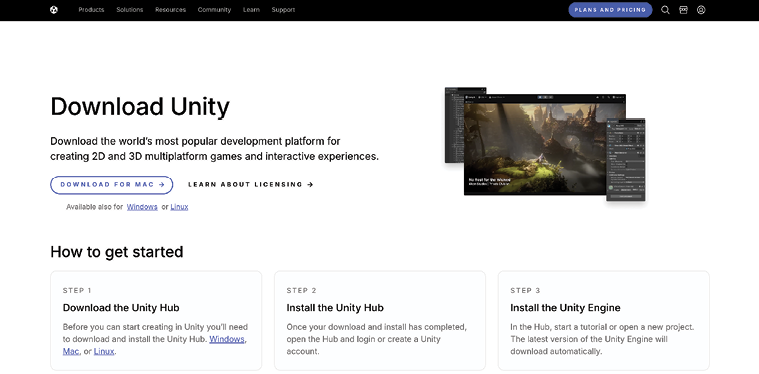
Task: Open the Resources menu
Action: point(170,10)
